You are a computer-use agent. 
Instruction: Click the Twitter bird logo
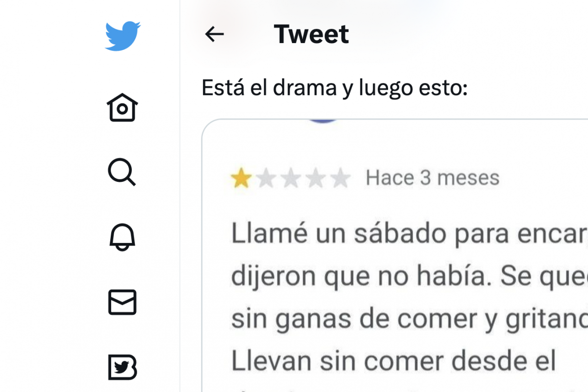coord(122,36)
